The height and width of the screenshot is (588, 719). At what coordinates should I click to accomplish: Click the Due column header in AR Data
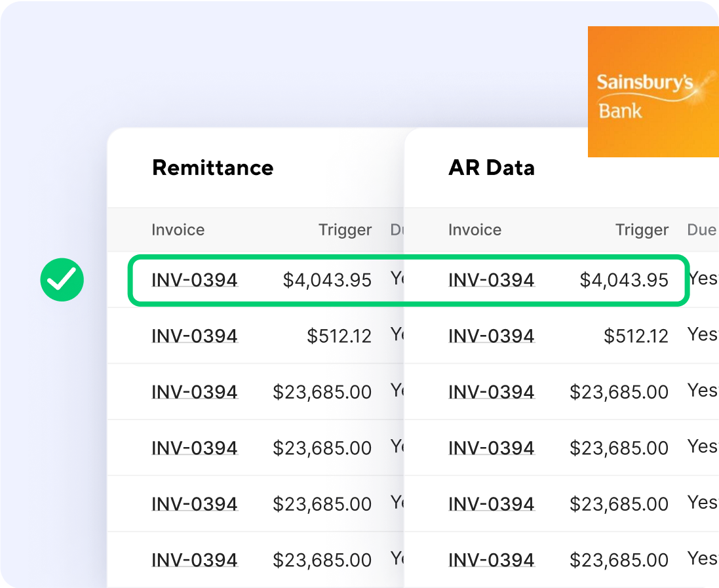(702, 230)
